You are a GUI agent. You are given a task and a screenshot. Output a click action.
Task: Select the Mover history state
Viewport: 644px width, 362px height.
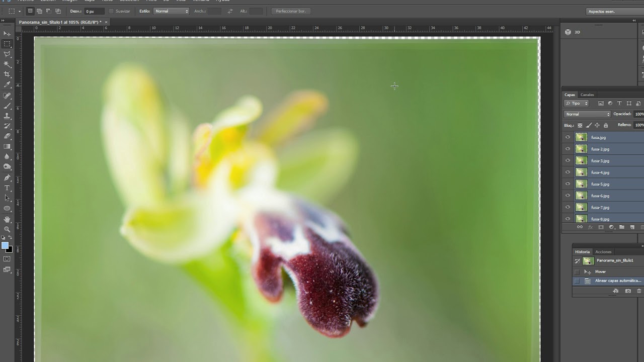pyautogui.click(x=608, y=271)
